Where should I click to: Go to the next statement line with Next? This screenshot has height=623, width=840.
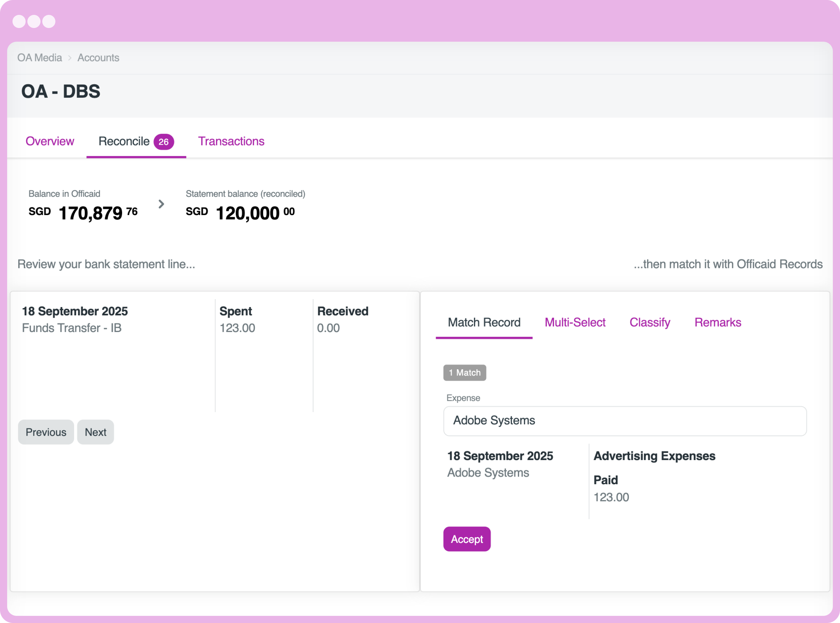pos(95,432)
